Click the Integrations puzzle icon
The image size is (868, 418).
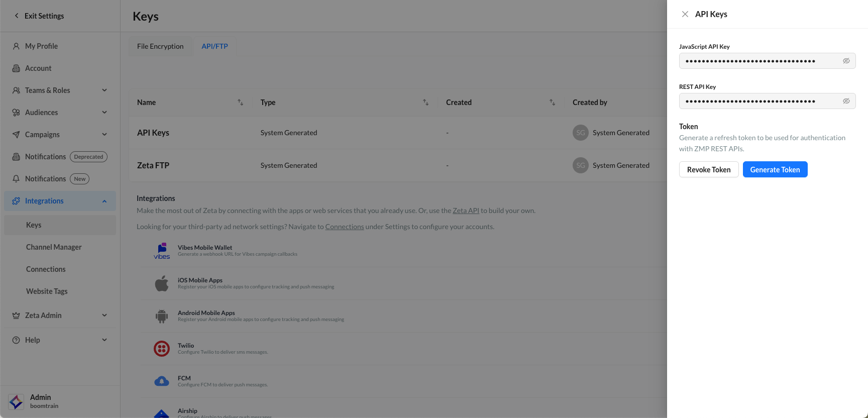coord(16,201)
